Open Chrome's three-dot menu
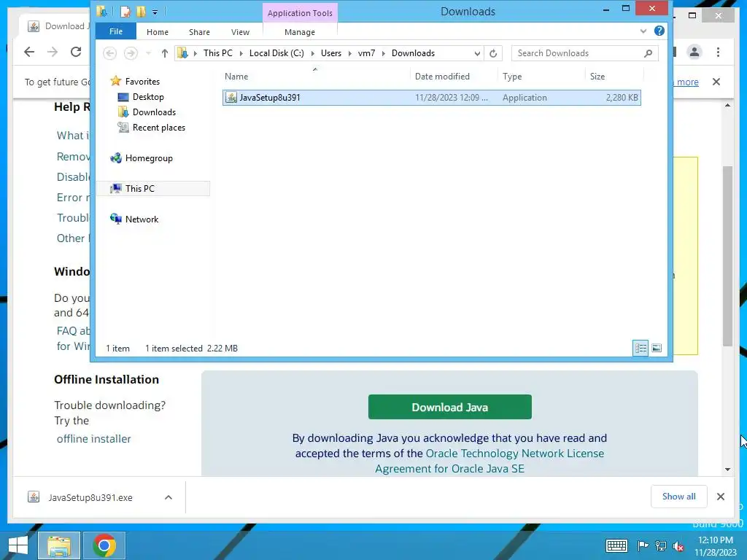This screenshot has height=560, width=747. click(718, 52)
